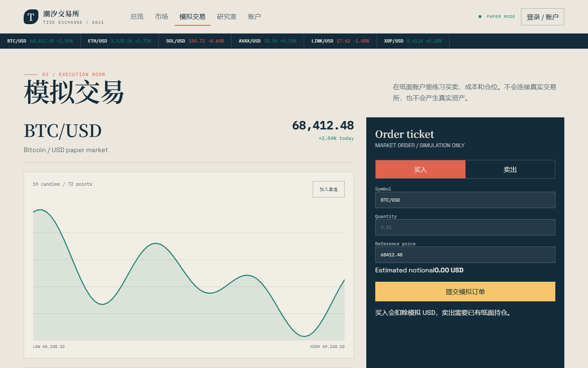Select ETH/USD in the ticker bar
588x368 pixels.
[120, 41]
